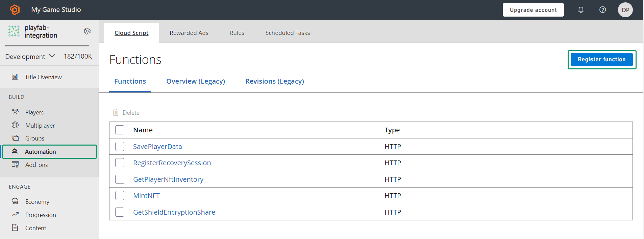The image size is (644, 239).
Task: Click the 182/100K usage counter
Action: (78, 56)
